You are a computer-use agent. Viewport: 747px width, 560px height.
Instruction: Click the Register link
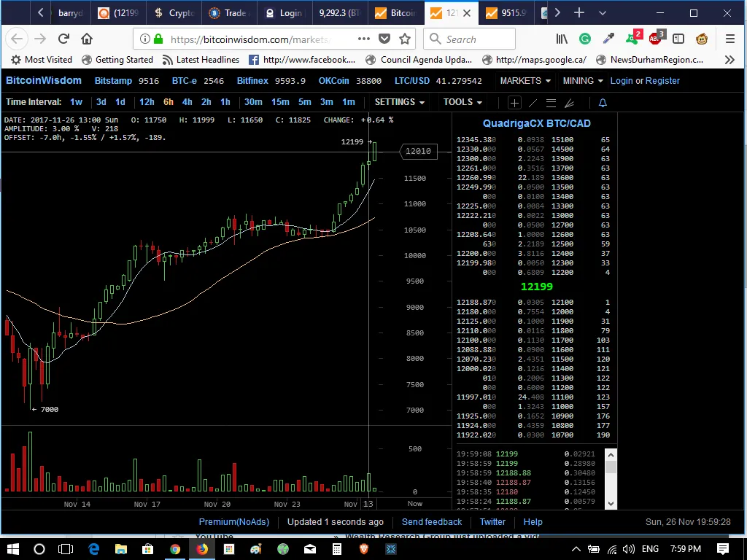(662, 80)
